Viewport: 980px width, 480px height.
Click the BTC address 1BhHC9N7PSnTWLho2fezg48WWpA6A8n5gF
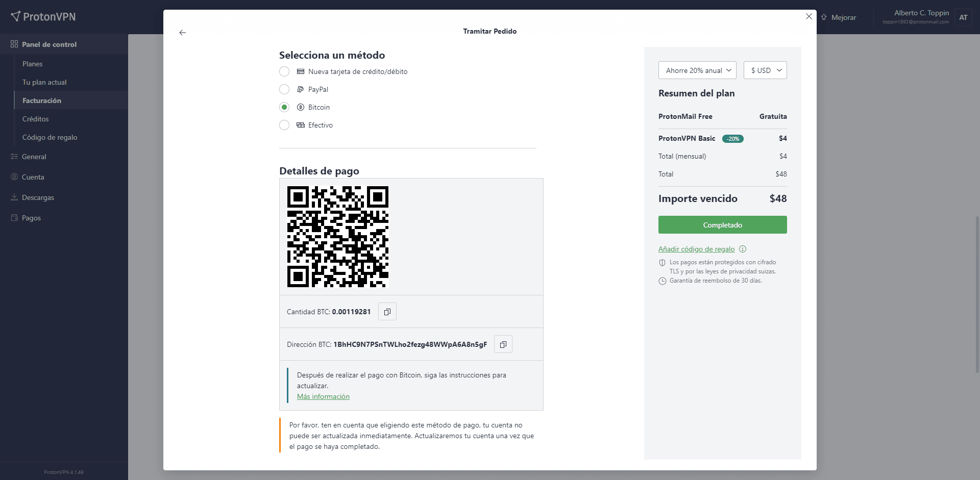[410, 344]
